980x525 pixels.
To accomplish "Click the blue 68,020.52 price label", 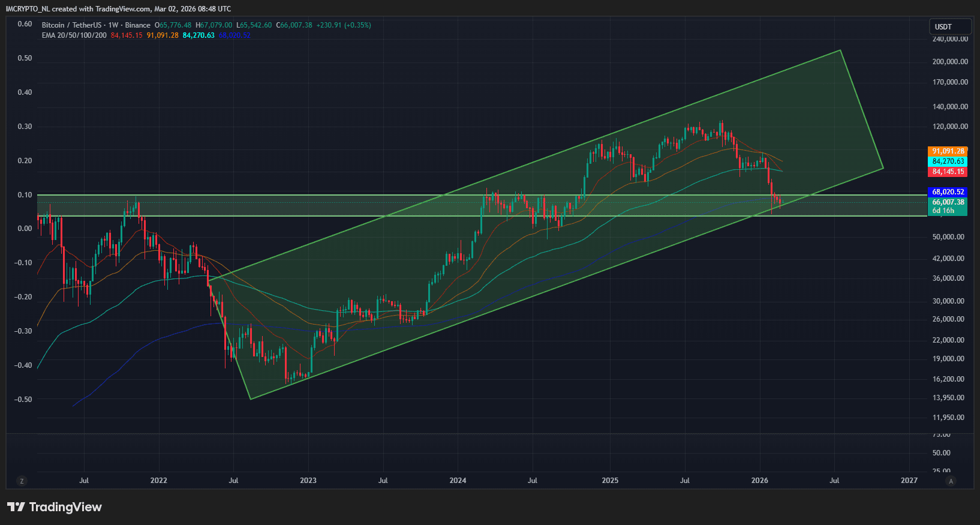I will (948, 192).
